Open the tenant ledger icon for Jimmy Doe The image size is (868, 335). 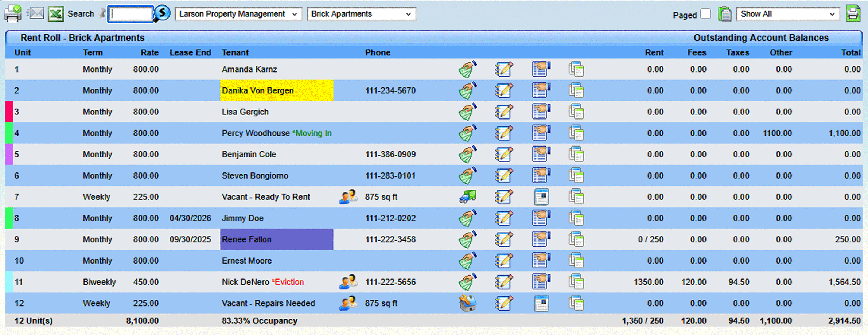pyautogui.click(x=541, y=218)
